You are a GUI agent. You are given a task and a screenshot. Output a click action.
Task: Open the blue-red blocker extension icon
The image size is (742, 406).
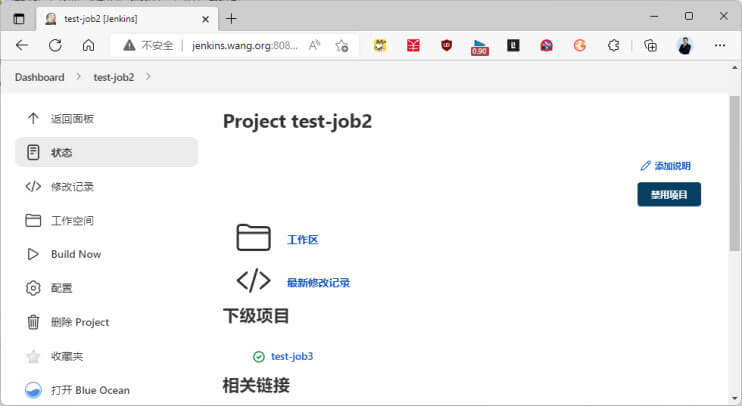547,45
